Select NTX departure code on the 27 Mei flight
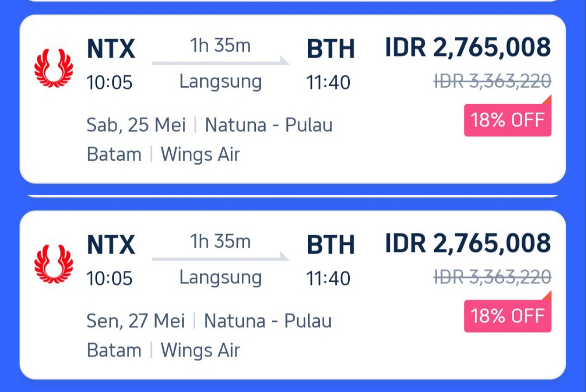Screen dimensions: 586x392 (x=111, y=245)
